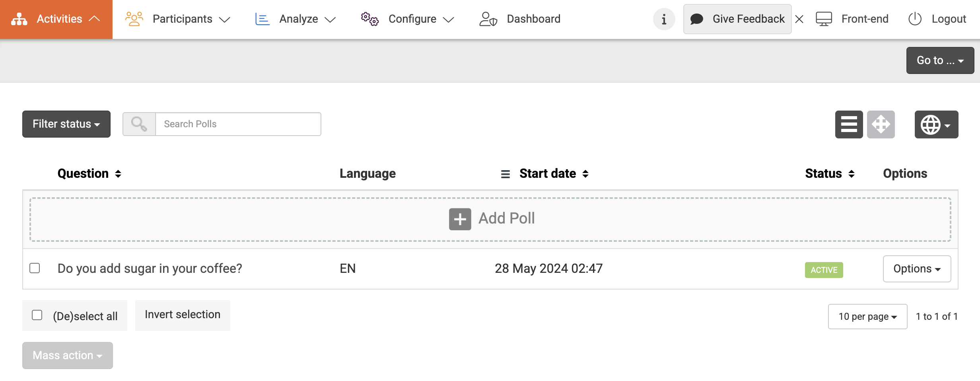
Task: Click the Logout power icon
Action: 915,19
